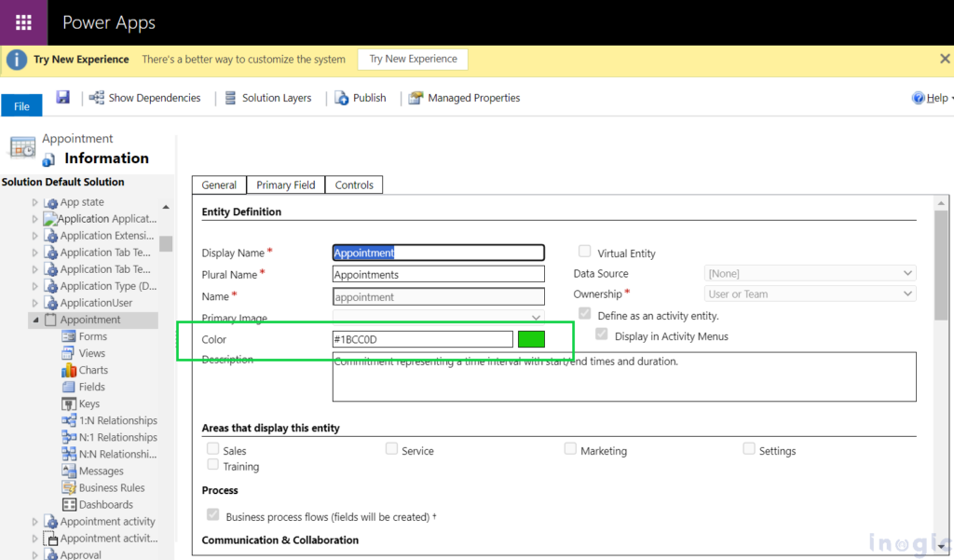The height and width of the screenshot is (560, 954).
Task: Select the Charts item under Appointment
Action: 91,370
